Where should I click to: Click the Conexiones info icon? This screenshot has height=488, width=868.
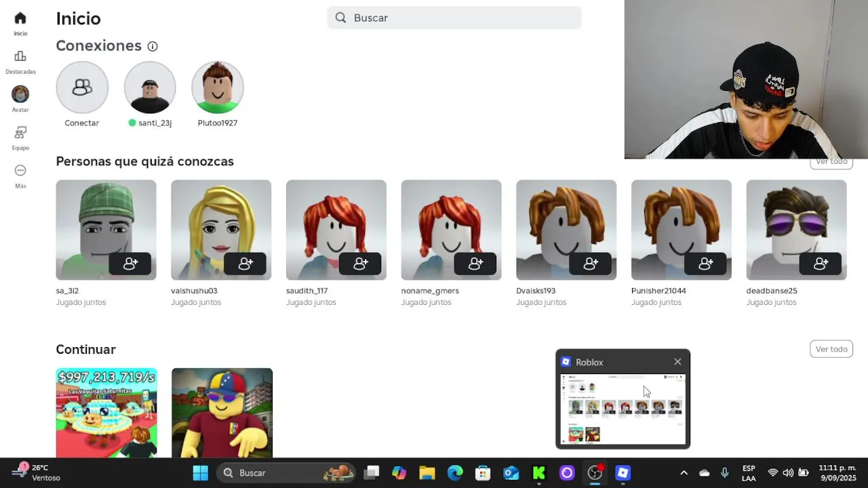[153, 46]
